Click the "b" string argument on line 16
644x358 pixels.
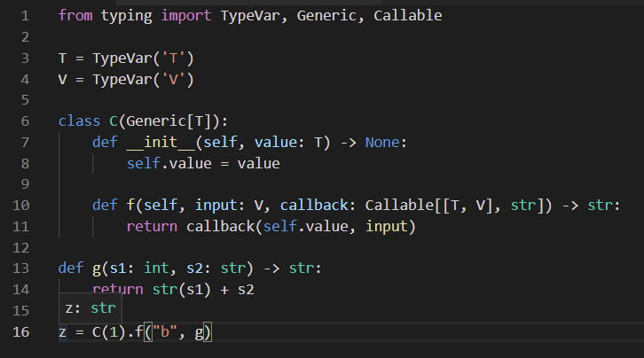pyautogui.click(x=165, y=331)
